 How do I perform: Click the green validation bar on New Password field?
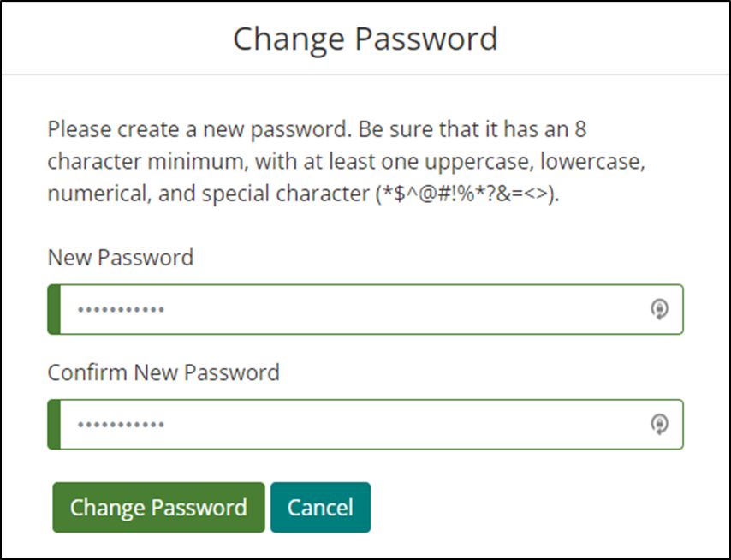pyautogui.click(x=54, y=309)
